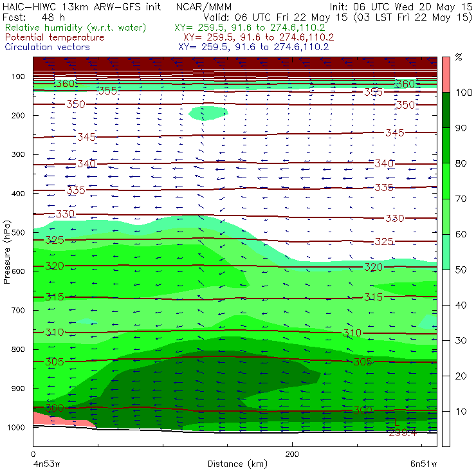Click the '90' label beside the color bar

coord(461,128)
